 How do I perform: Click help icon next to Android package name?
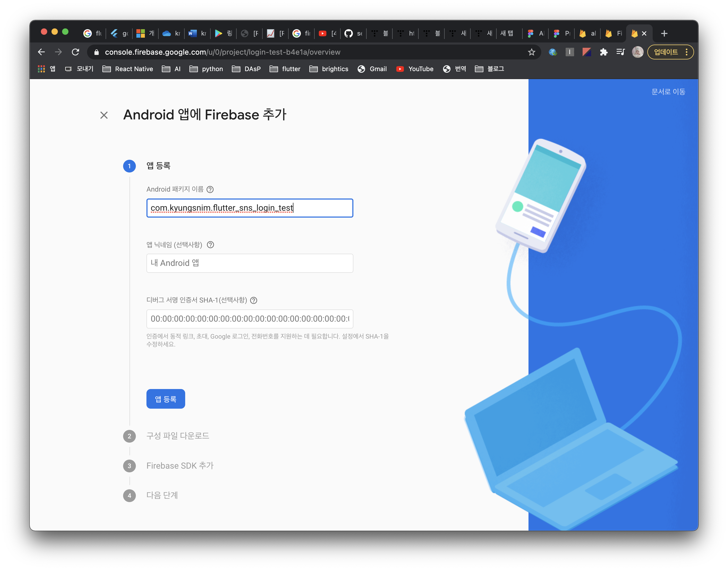pos(210,189)
